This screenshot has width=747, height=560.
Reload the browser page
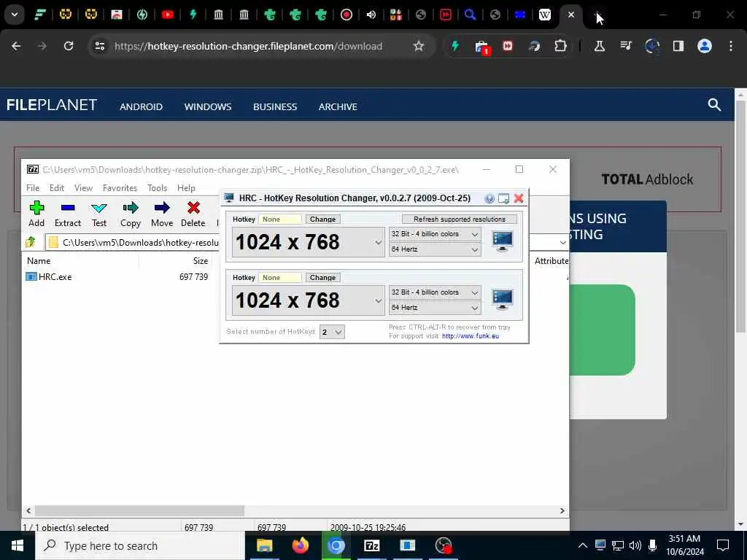pos(69,46)
